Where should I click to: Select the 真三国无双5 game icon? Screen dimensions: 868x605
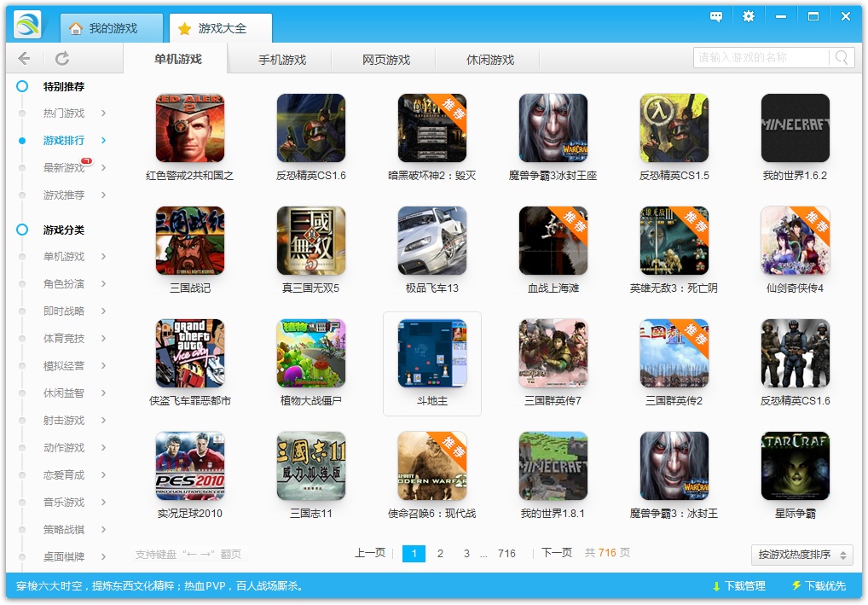(x=311, y=241)
